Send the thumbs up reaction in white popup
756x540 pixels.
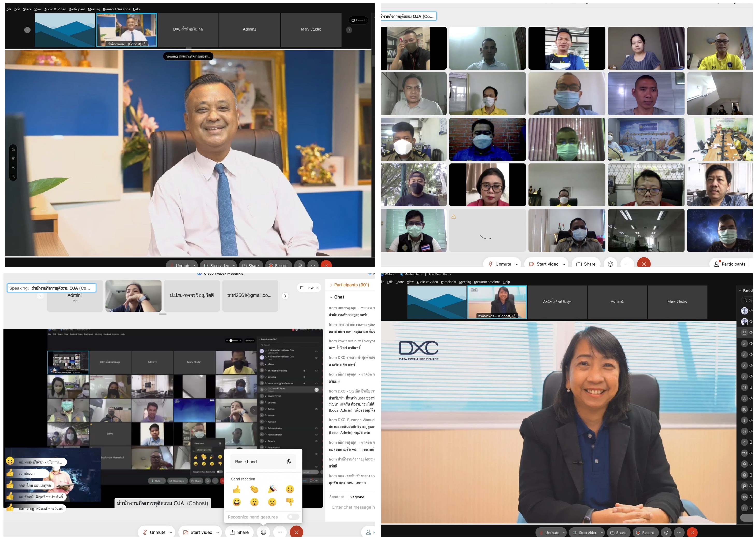pos(236,489)
